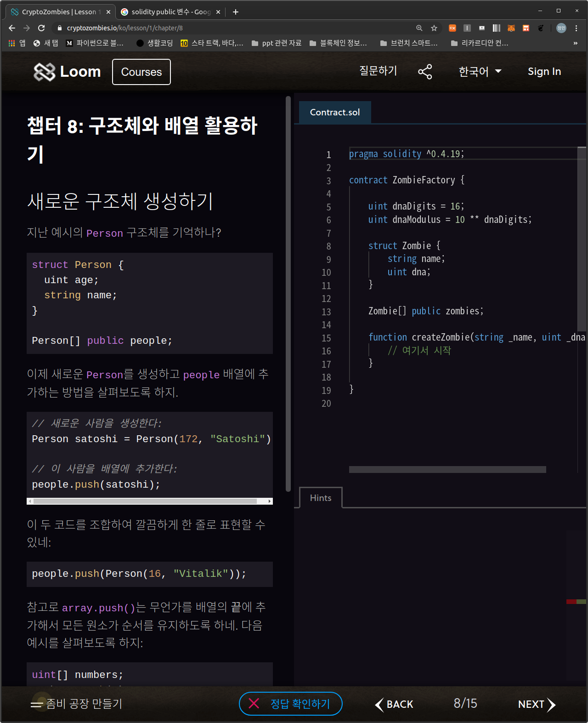Open the orange Fx extension icon
This screenshot has width=588, height=723.
[452, 28]
